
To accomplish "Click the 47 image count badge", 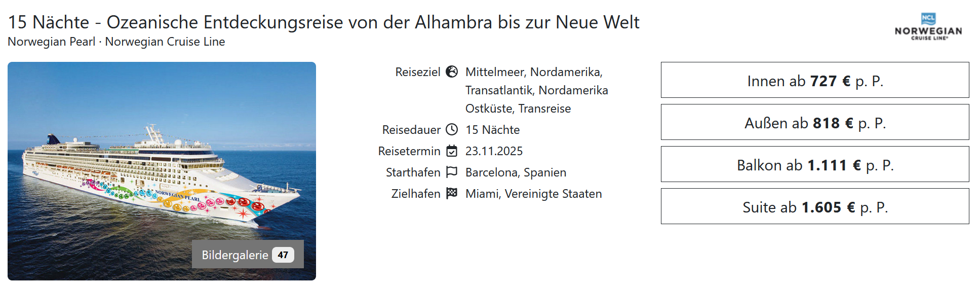I will 283,255.
